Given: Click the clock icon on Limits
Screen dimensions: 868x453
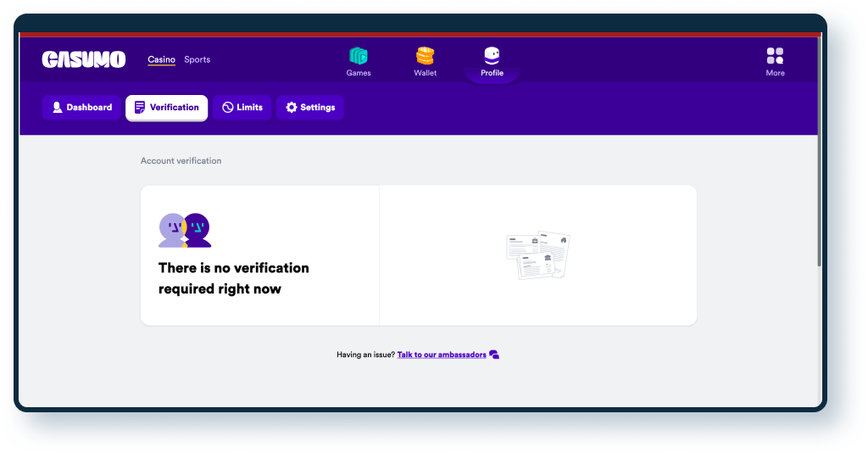Looking at the screenshot, I should point(227,108).
